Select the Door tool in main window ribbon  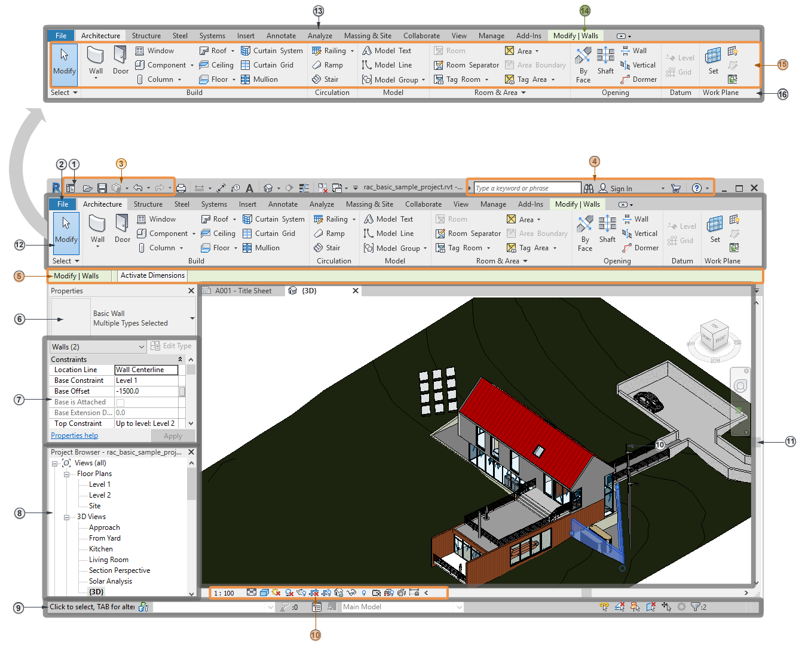[x=123, y=229]
